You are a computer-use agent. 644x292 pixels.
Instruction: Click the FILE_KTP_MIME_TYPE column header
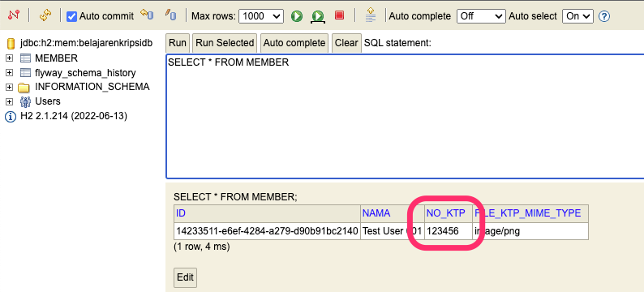click(x=530, y=213)
